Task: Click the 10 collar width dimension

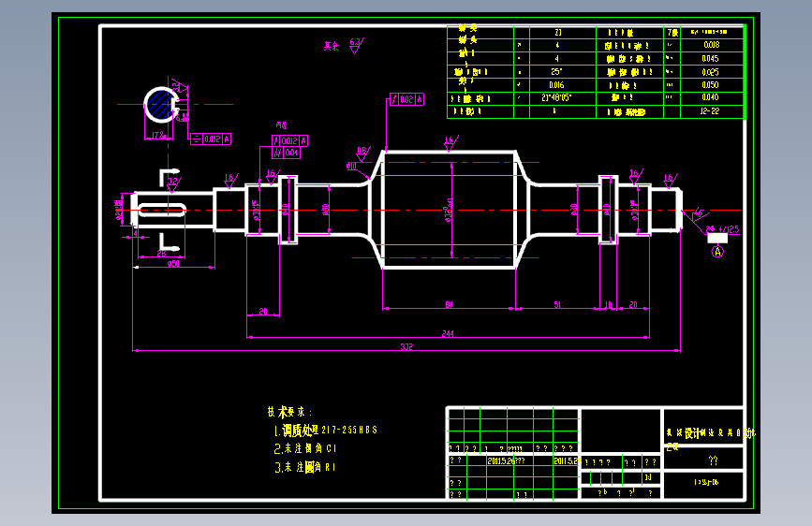Action: coord(609,304)
